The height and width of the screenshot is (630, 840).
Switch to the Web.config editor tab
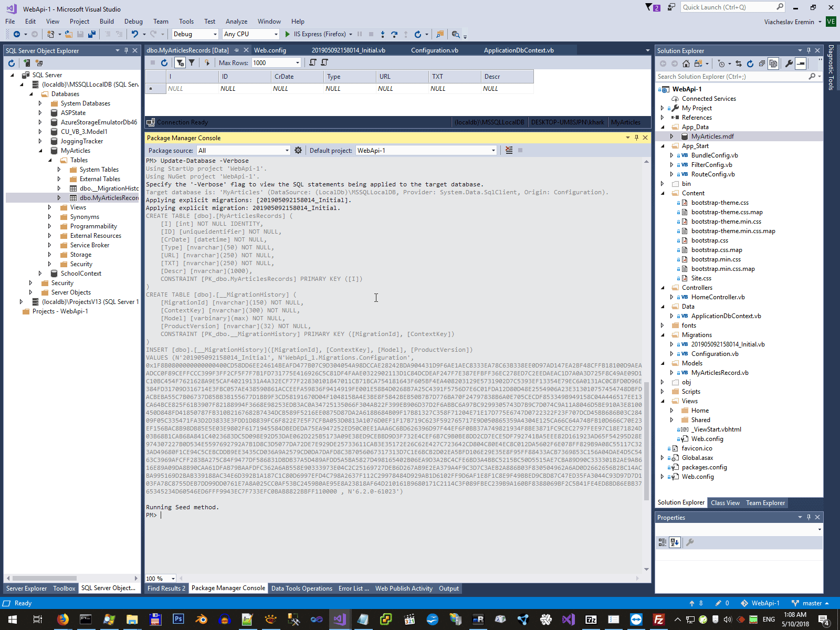pyautogui.click(x=270, y=50)
